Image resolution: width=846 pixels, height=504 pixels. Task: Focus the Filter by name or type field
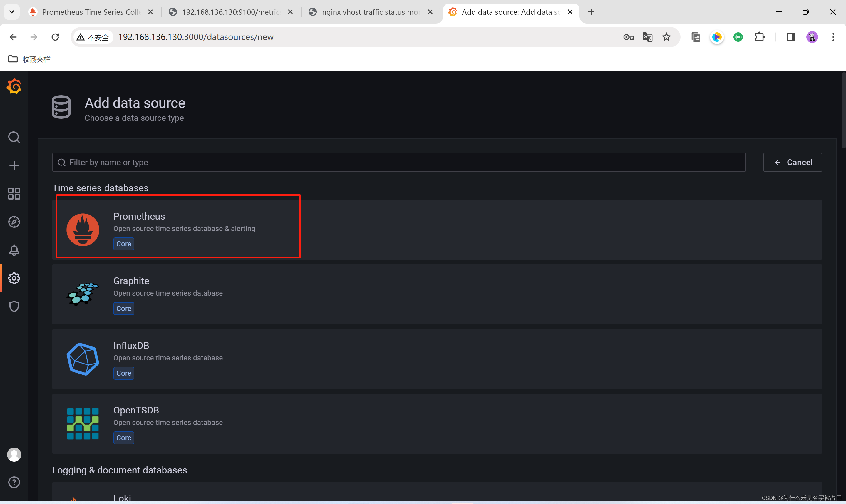(x=398, y=162)
